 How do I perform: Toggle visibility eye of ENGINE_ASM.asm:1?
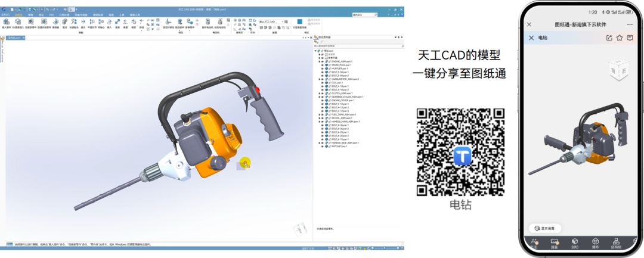point(323,61)
